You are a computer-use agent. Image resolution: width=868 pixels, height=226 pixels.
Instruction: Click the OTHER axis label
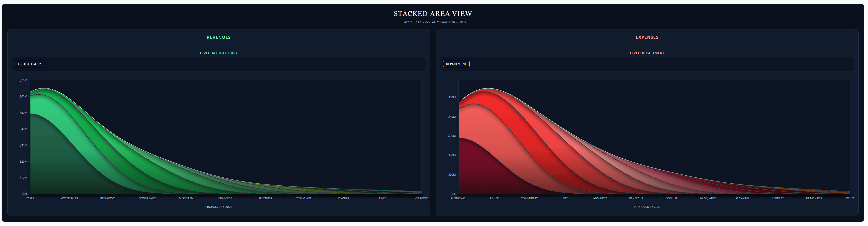click(x=850, y=198)
